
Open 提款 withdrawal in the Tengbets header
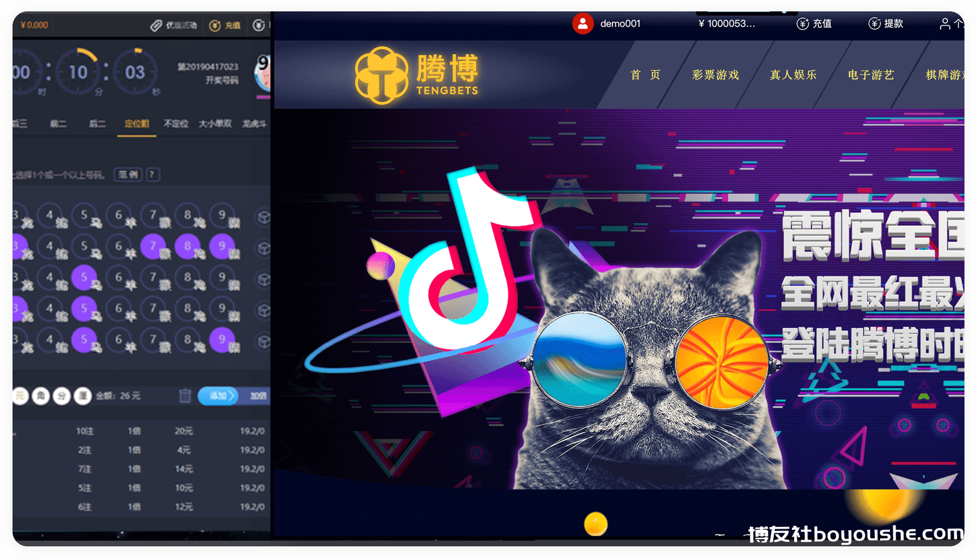click(x=886, y=24)
